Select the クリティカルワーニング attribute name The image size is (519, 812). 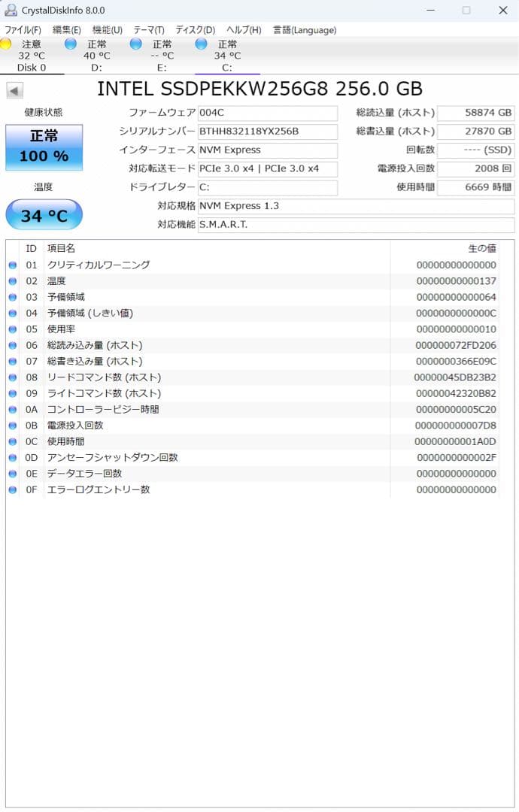pos(99,265)
